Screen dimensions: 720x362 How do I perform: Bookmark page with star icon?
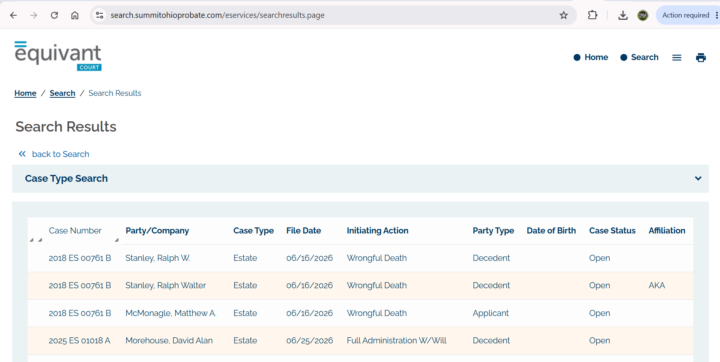(563, 15)
